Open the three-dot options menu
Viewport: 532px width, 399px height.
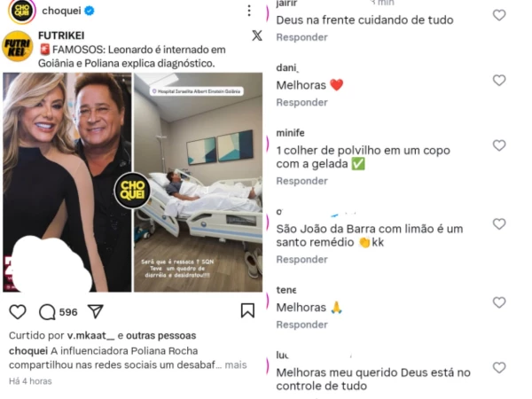tap(249, 11)
